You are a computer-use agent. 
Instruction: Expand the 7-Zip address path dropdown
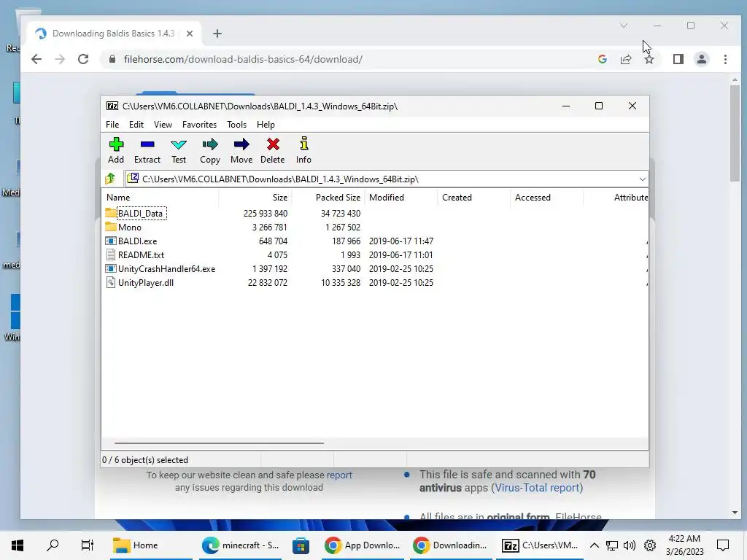click(x=642, y=179)
